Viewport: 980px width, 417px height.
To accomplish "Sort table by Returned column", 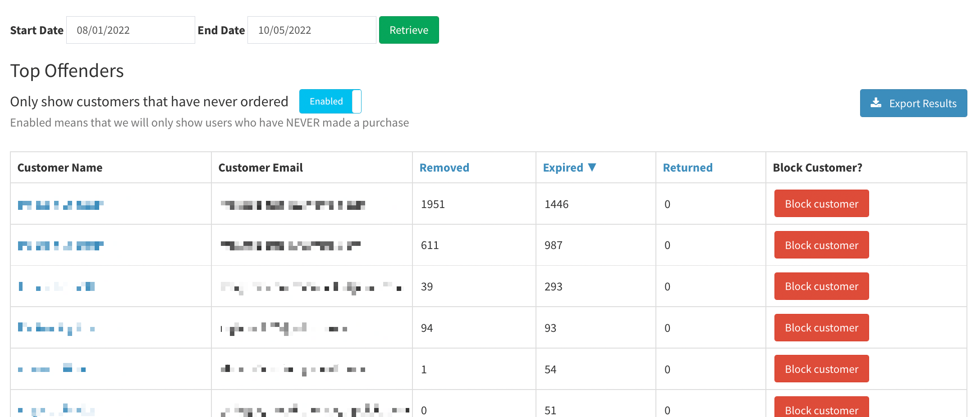I will 687,168.
